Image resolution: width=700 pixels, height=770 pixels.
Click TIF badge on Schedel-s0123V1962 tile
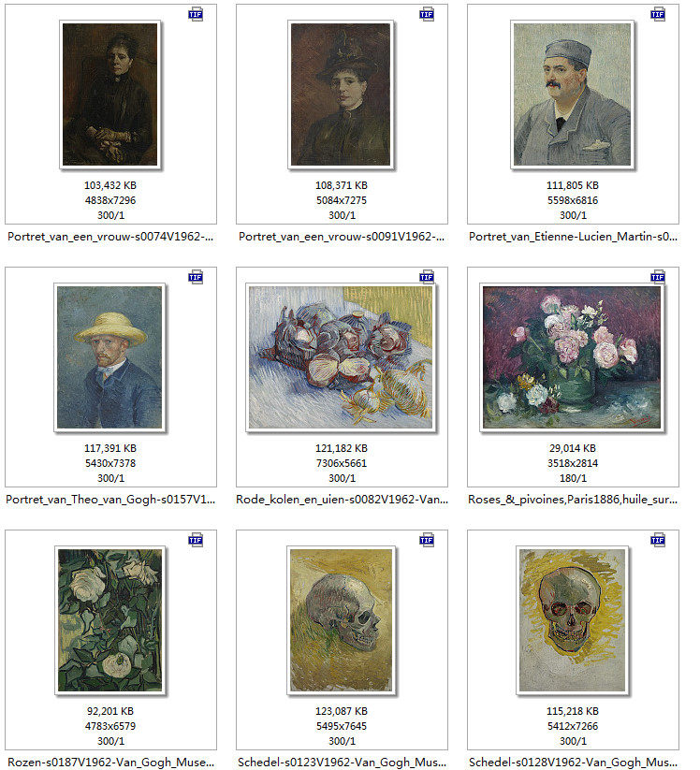(x=427, y=540)
